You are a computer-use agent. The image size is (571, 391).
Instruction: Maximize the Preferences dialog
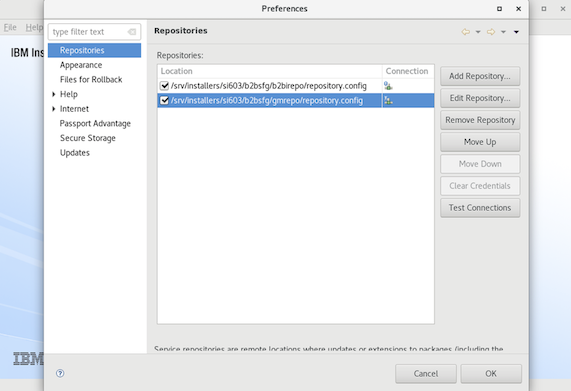tap(499, 9)
